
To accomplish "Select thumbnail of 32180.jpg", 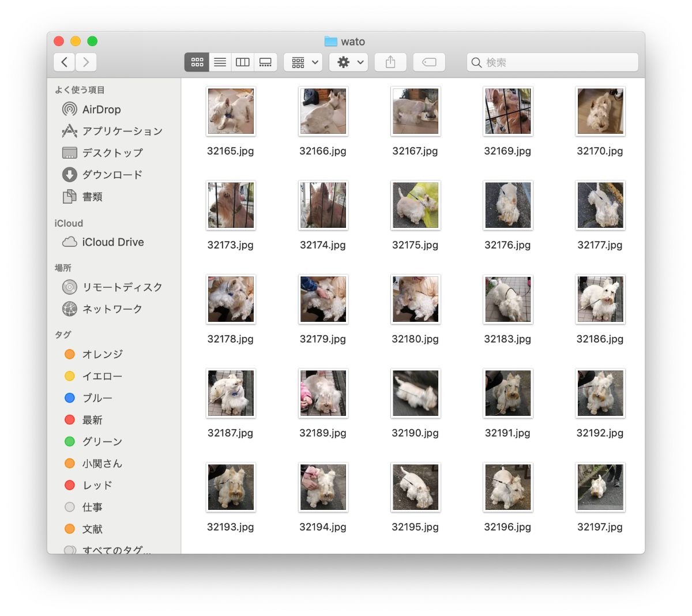I will (415, 299).
